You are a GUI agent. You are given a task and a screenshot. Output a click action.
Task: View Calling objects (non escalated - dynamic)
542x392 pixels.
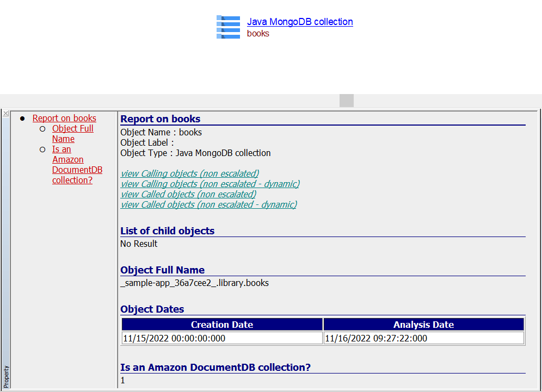(x=210, y=184)
